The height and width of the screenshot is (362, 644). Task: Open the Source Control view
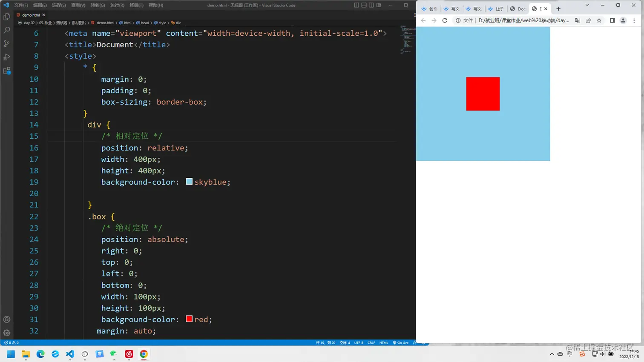[x=6, y=43]
